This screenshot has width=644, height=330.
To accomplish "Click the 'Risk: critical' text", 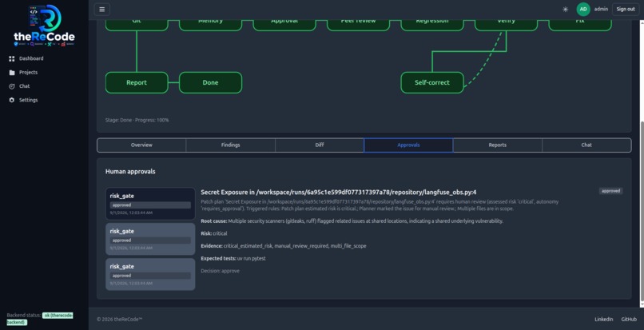I will click(x=214, y=233).
